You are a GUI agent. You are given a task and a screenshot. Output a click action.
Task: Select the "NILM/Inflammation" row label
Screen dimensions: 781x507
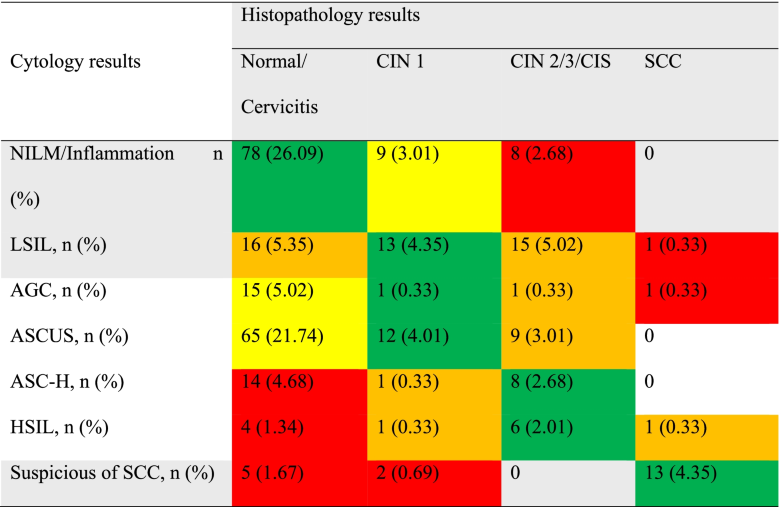(x=92, y=155)
